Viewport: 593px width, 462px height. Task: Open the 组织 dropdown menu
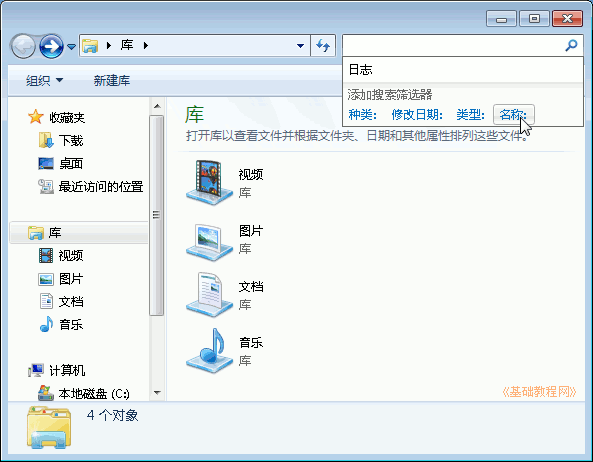point(44,81)
